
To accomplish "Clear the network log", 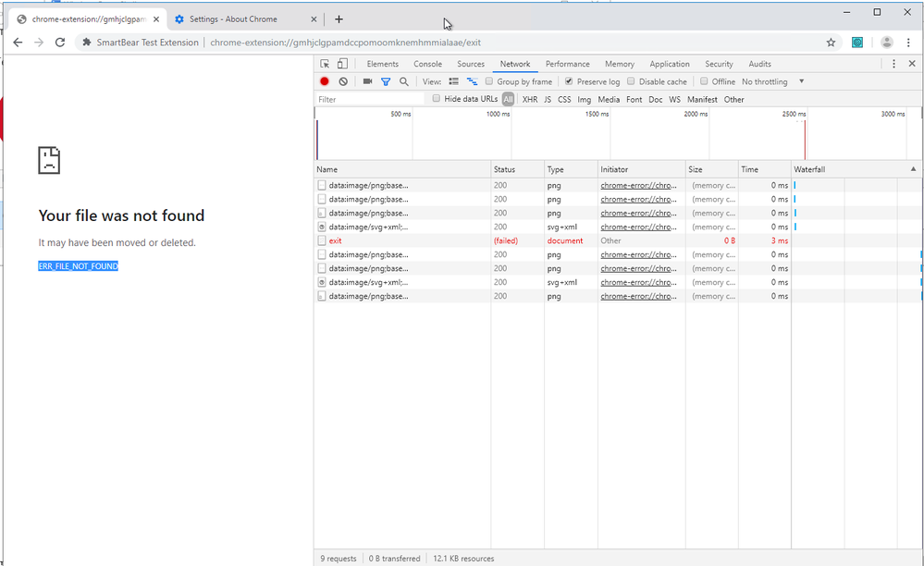I will pyautogui.click(x=343, y=81).
